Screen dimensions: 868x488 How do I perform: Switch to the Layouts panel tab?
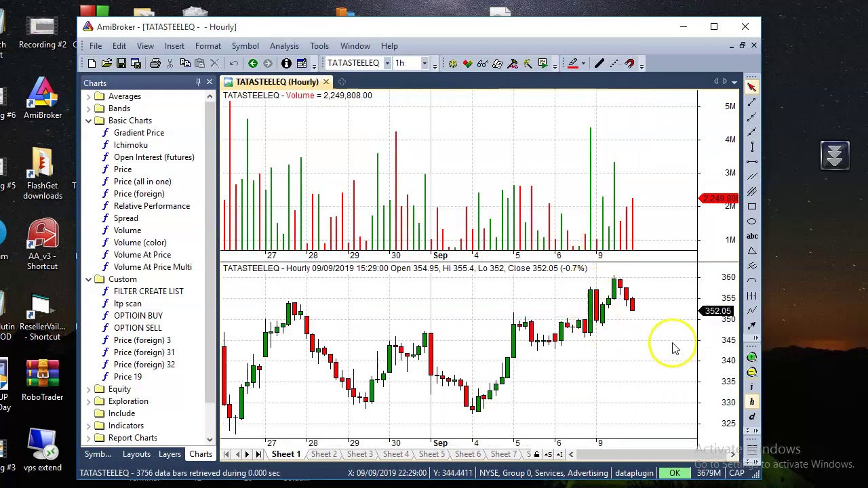pos(136,454)
